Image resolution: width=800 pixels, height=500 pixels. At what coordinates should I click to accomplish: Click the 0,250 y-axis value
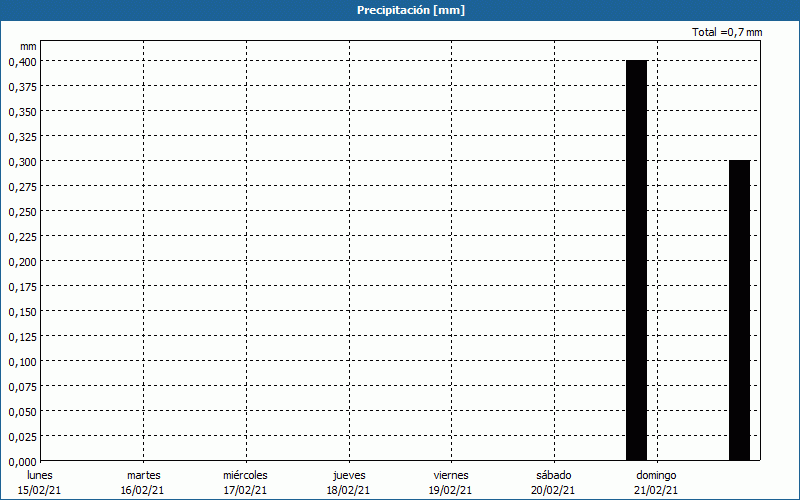pyautogui.click(x=22, y=212)
